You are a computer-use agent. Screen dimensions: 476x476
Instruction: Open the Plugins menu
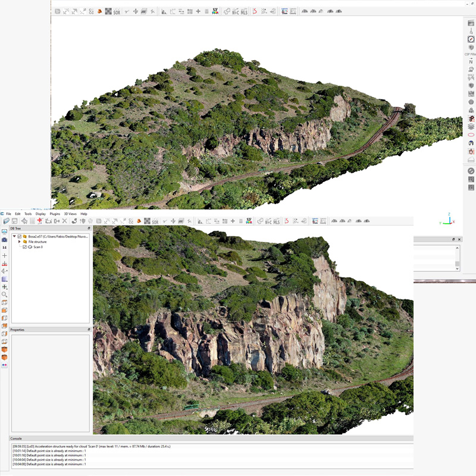[x=55, y=214]
